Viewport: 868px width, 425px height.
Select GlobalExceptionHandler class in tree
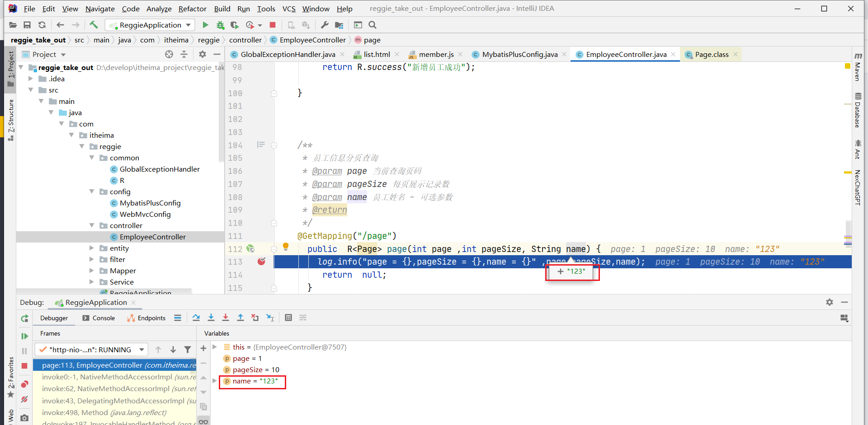(x=160, y=169)
